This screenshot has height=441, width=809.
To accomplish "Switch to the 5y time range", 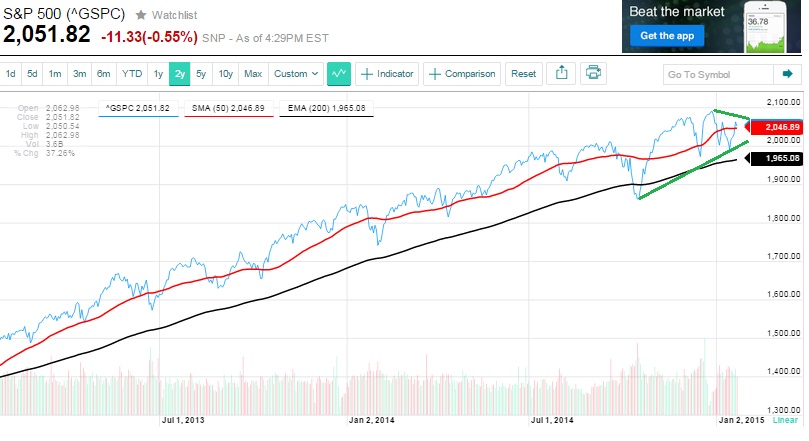I will point(201,73).
